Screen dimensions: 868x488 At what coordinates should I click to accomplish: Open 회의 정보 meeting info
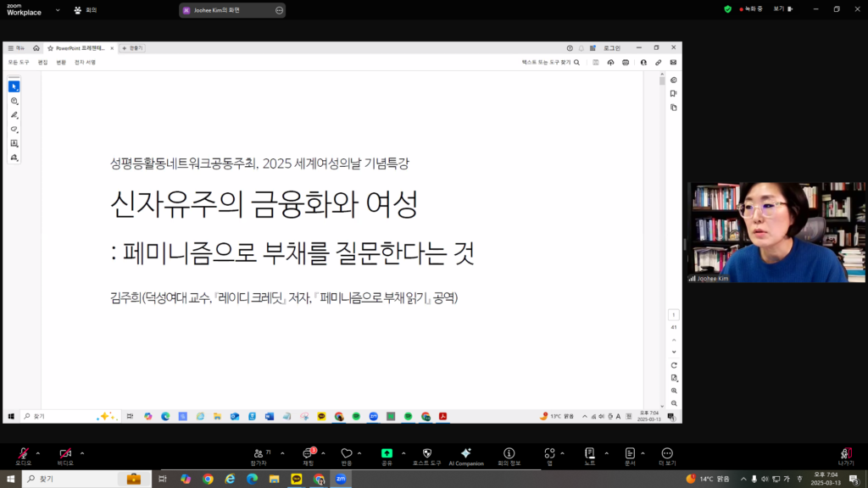pos(509,456)
